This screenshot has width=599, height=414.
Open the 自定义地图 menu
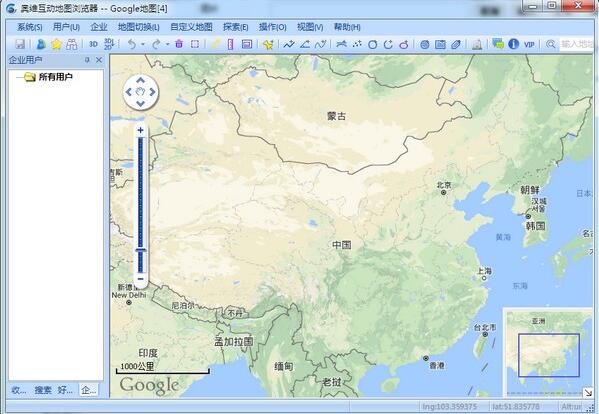pyautogui.click(x=191, y=27)
